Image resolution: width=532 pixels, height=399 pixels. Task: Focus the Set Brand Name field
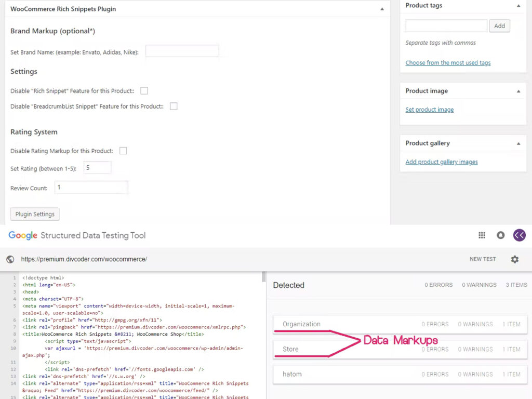click(x=182, y=51)
